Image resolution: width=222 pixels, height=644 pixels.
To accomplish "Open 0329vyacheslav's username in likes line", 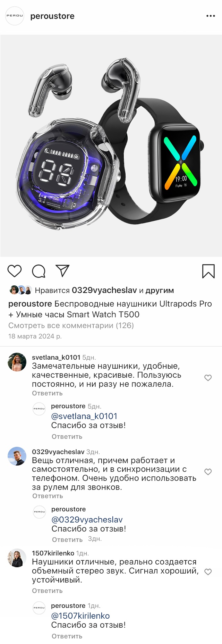I will tap(104, 290).
